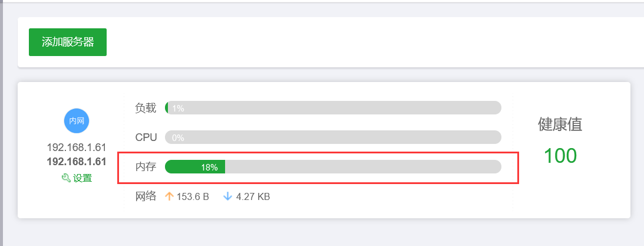Click the 内存 memory label
This screenshot has width=644, height=246.
[146, 167]
